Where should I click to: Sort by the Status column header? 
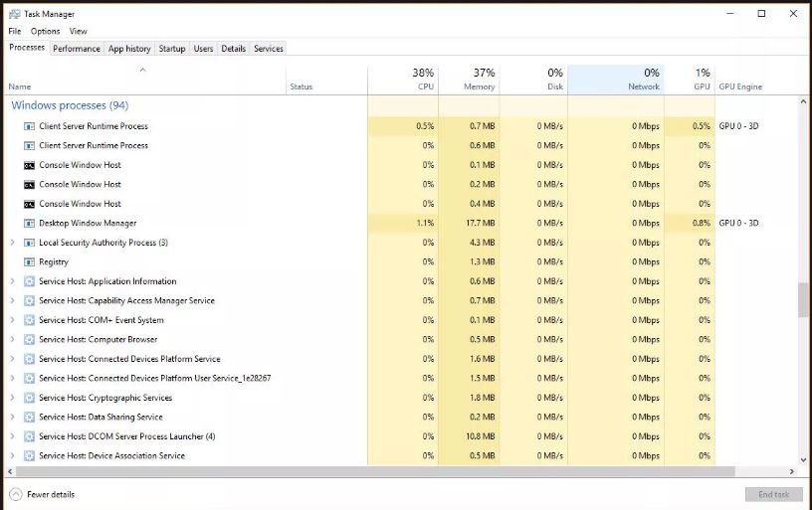pyautogui.click(x=326, y=81)
